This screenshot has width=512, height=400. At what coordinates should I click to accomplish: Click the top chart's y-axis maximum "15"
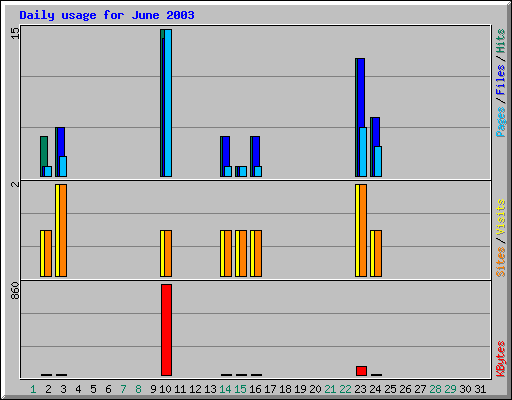[15, 33]
